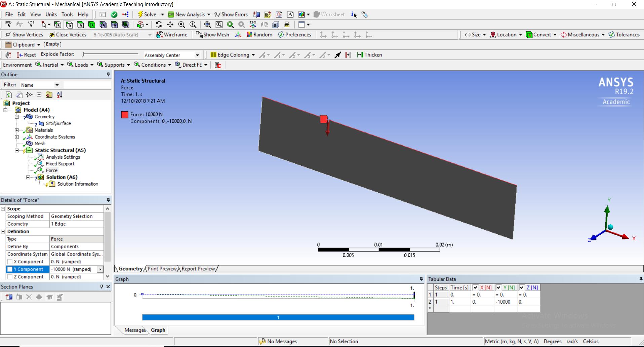Click the Random colors button
The image size is (644, 347).
[x=259, y=35]
